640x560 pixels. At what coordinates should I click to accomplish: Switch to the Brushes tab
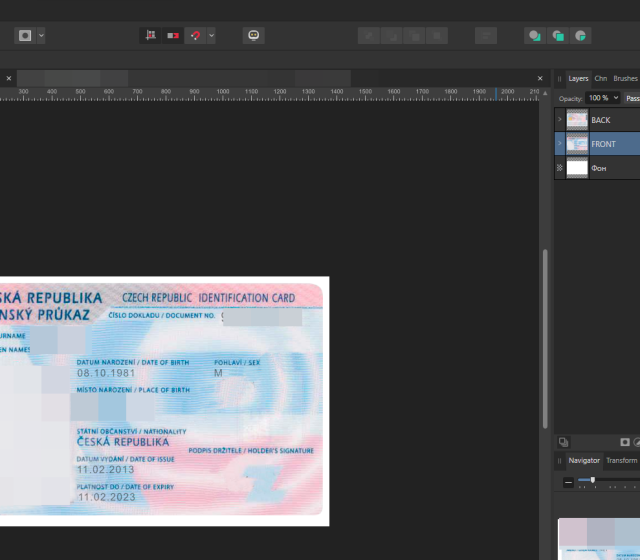[625, 78]
